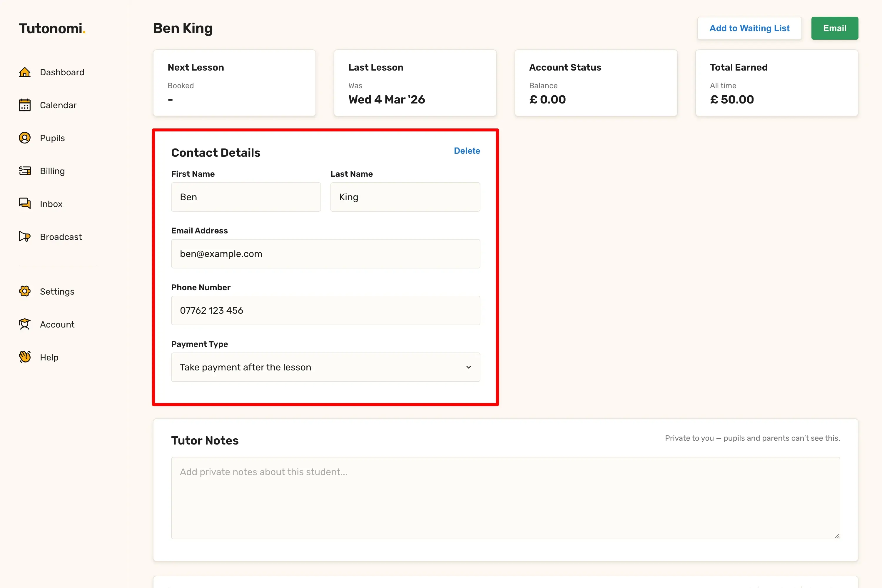The width and height of the screenshot is (882, 588).
Task: Open the Calendar icon in sidebar
Action: coord(25,105)
